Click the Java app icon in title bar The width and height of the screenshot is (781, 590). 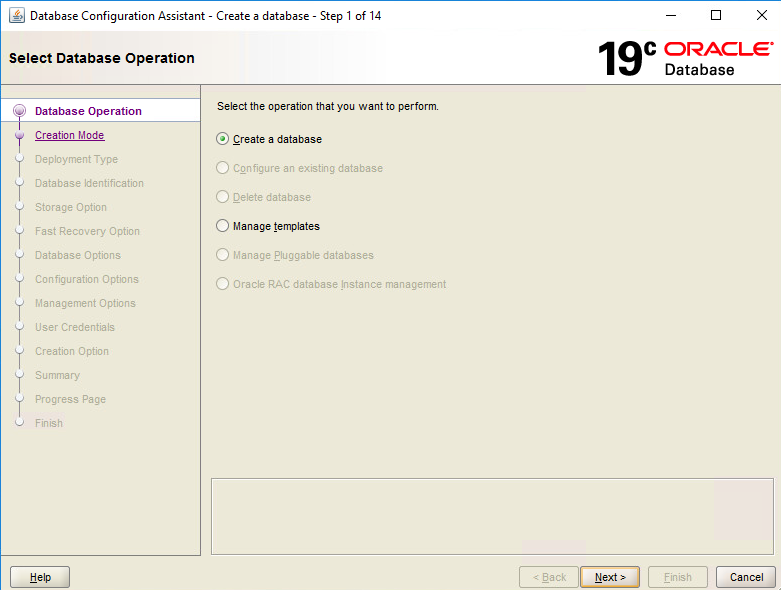(x=16, y=15)
